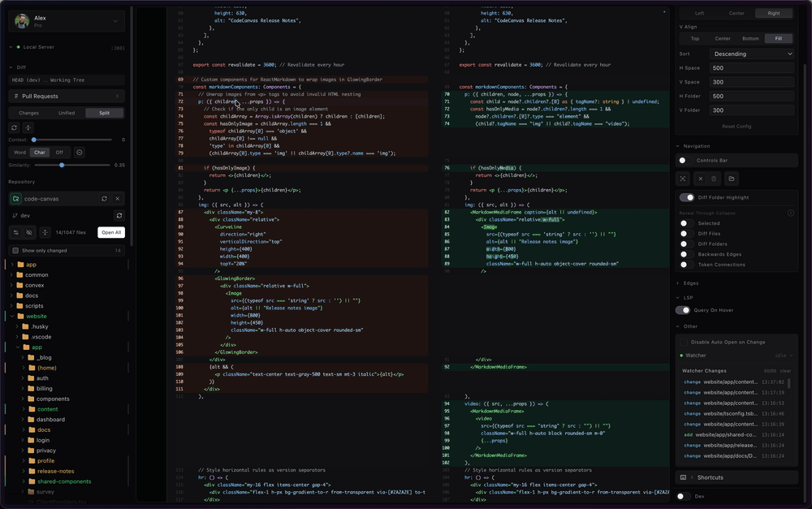
Task: Switch to the Unified diff tab
Action: pyautogui.click(x=67, y=113)
